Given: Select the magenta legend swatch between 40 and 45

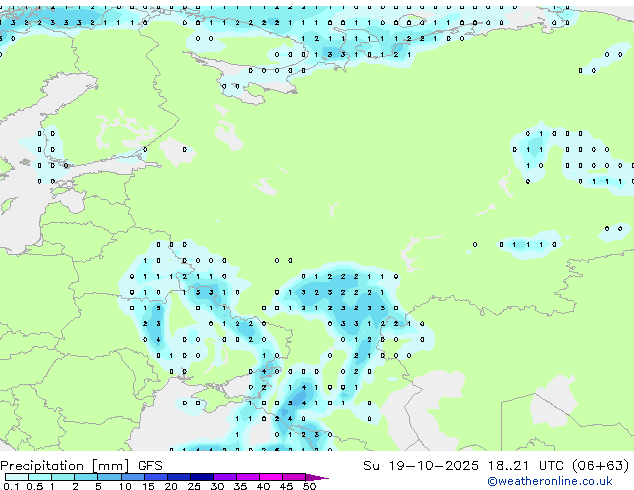Looking at the screenshot, I should point(271,477).
